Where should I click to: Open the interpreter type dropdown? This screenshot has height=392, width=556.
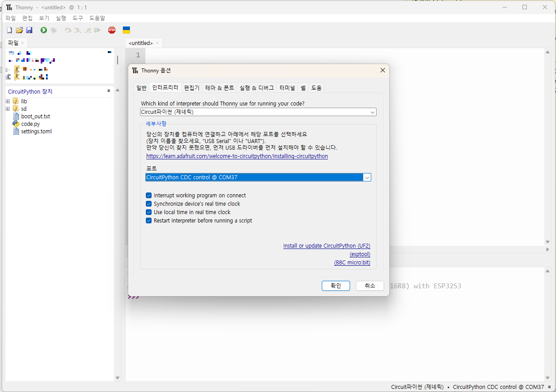tap(373, 112)
